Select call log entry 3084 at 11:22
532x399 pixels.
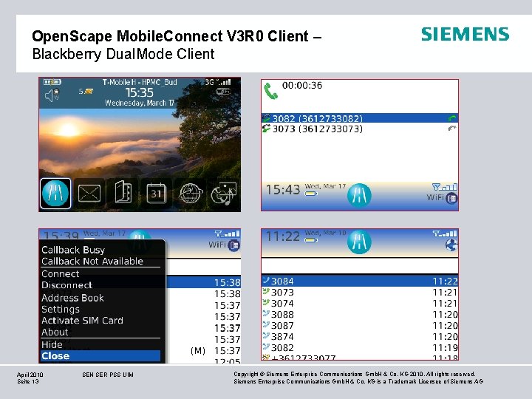(x=360, y=281)
